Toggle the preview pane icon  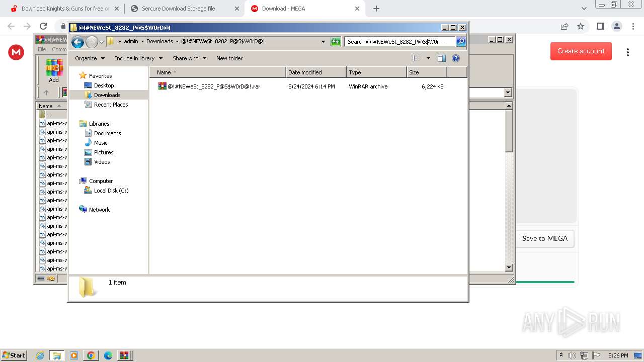click(442, 58)
